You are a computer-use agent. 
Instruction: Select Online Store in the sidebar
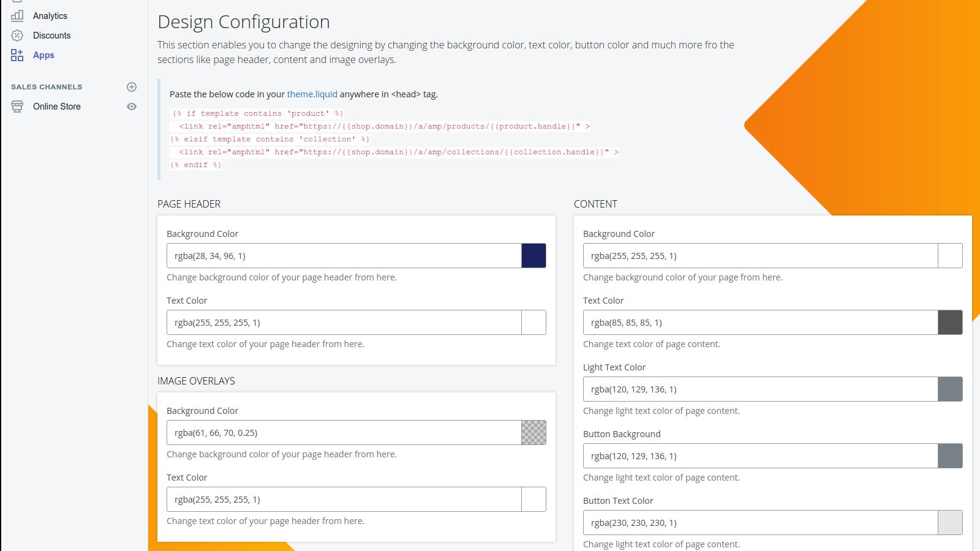[x=57, y=106]
